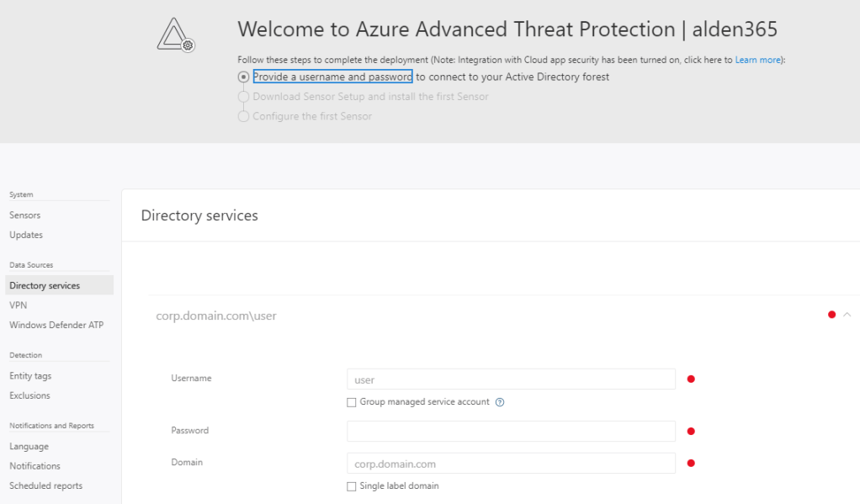The height and width of the screenshot is (504, 860).
Task: Select the Provide a username and password step radio
Action: click(244, 77)
